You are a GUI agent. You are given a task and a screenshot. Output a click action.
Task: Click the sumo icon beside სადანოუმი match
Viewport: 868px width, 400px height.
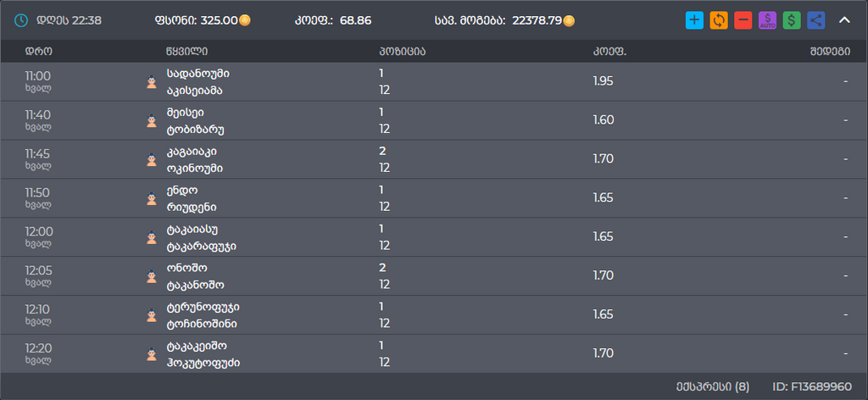point(152,82)
